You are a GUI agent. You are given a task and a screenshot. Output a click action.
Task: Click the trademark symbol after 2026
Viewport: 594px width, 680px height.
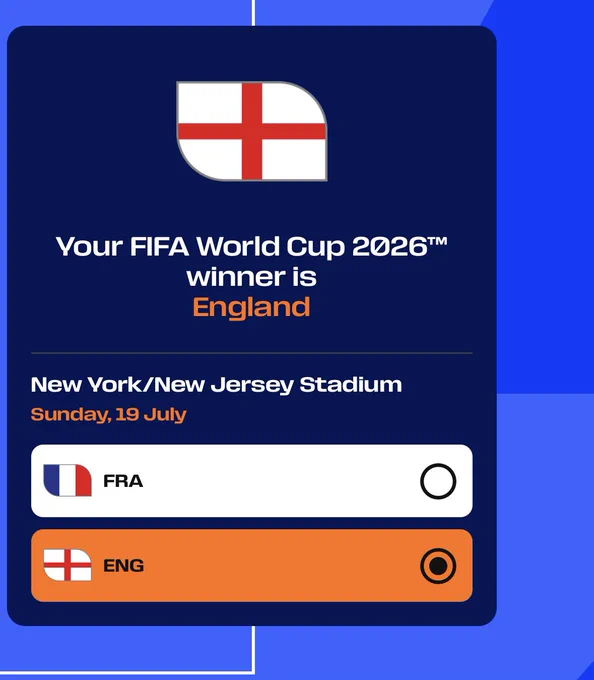pos(438,241)
